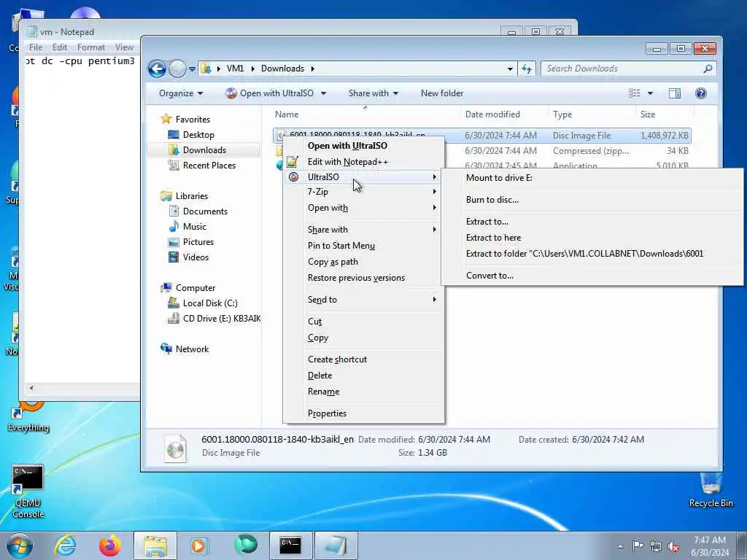Screen dimensions: 747x560
Task: Expand the Open with submenu
Action: click(x=363, y=208)
